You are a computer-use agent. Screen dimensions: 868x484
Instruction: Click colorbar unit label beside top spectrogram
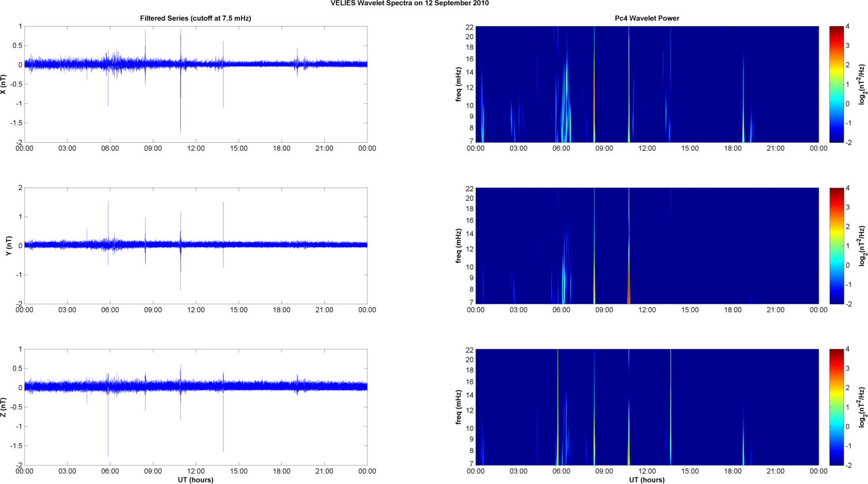pyautogui.click(x=862, y=84)
